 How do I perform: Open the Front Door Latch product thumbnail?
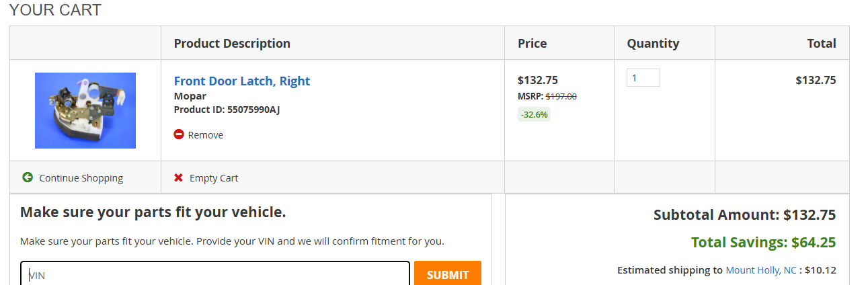[x=85, y=110]
